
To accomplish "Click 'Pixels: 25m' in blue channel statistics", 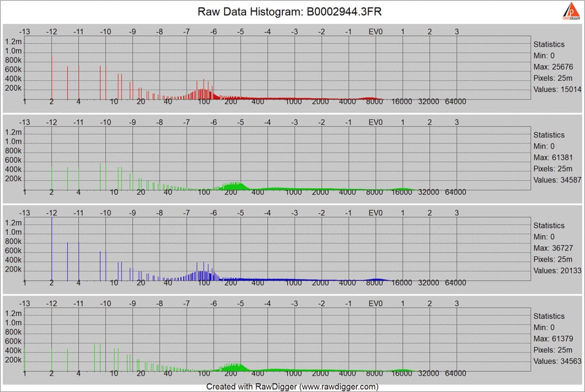I will (553, 259).
